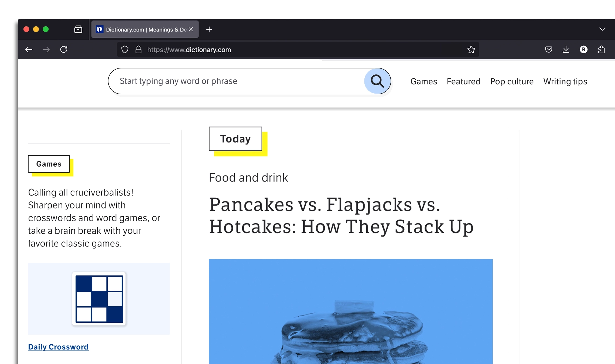The image size is (615, 364).
Task: Click the URL address bar
Action: tap(298, 50)
